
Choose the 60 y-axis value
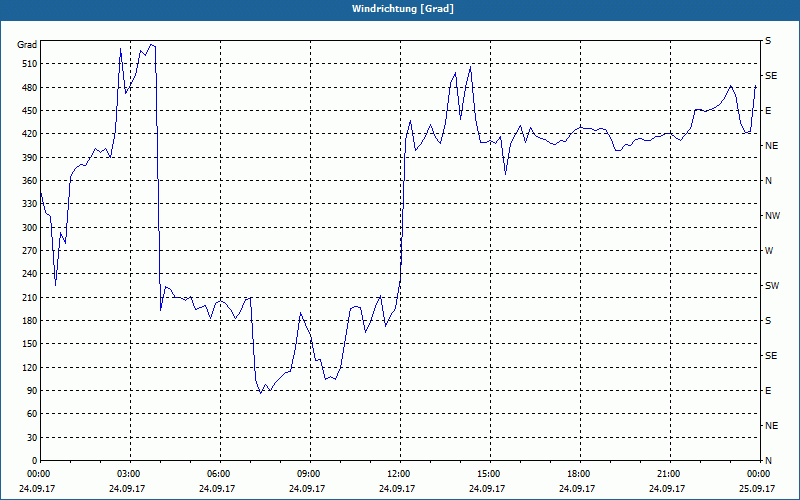(32, 414)
